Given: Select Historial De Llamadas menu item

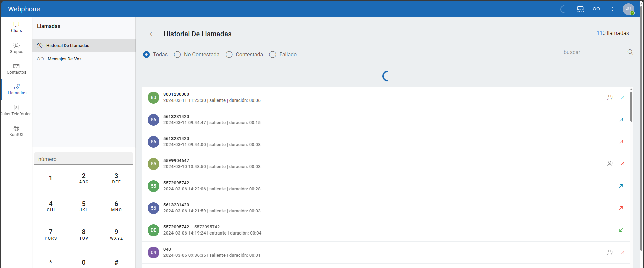Looking at the screenshot, I should 67,46.
